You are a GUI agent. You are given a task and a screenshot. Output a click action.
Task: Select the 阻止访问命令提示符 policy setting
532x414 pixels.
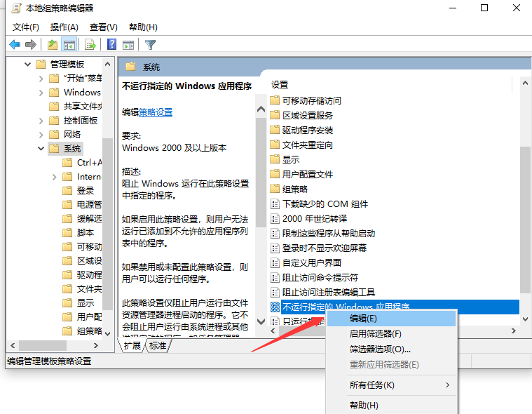(x=320, y=277)
